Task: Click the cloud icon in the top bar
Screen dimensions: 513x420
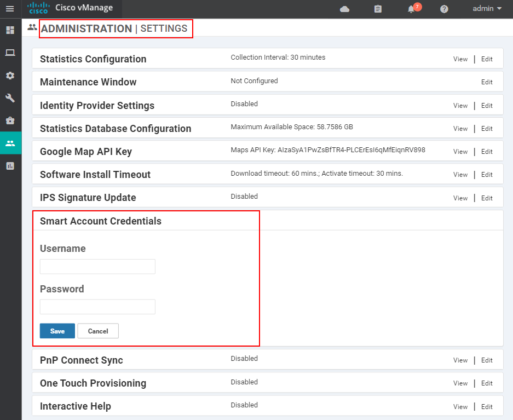Action: pyautogui.click(x=344, y=9)
